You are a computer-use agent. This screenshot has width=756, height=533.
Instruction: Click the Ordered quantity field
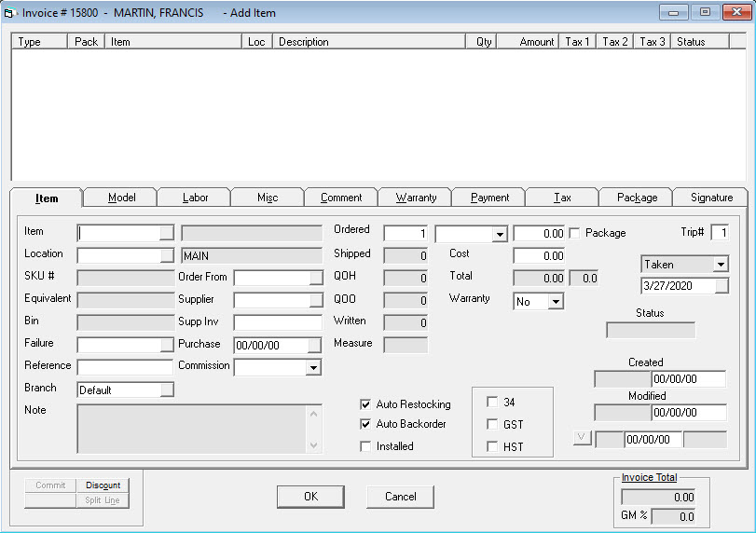click(x=405, y=234)
